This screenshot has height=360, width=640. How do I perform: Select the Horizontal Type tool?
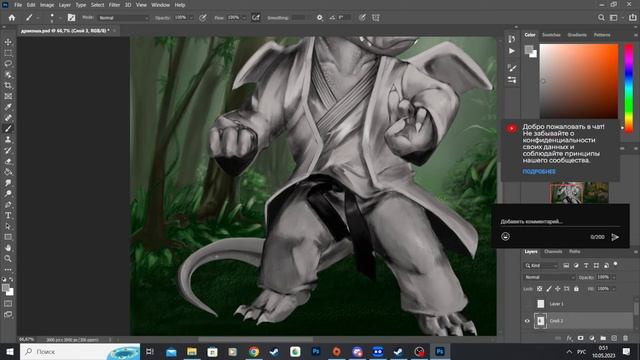(8, 216)
